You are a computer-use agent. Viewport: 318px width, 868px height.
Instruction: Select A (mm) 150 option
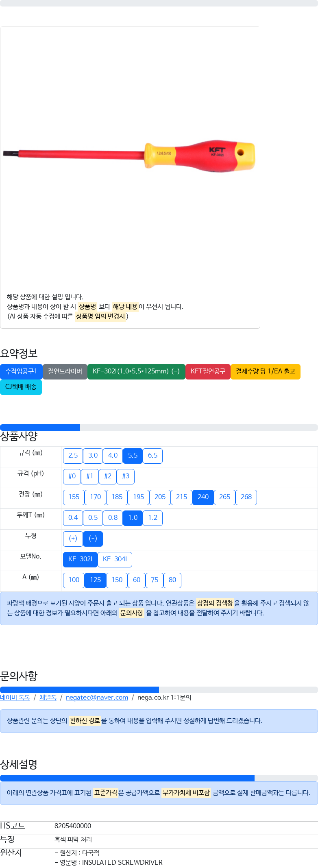[x=117, y=580]
